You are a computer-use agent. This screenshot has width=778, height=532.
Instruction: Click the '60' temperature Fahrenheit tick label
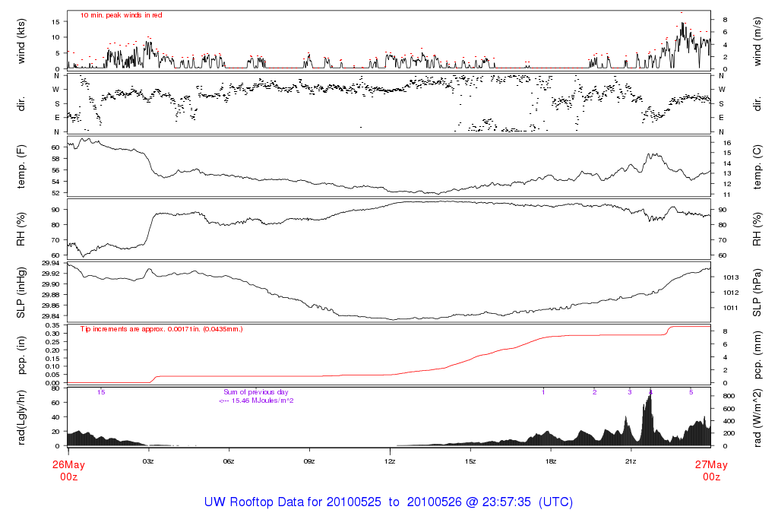(x=55, y=147)
